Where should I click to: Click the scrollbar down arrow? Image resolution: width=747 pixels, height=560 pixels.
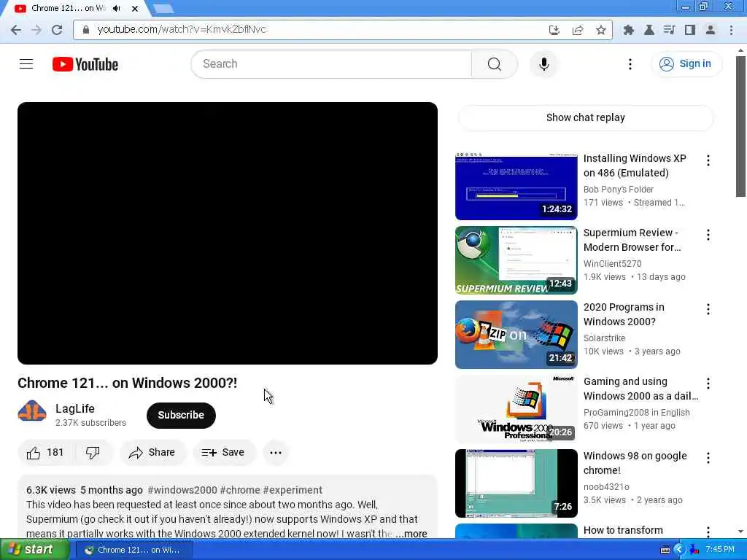tap(740, 532)
